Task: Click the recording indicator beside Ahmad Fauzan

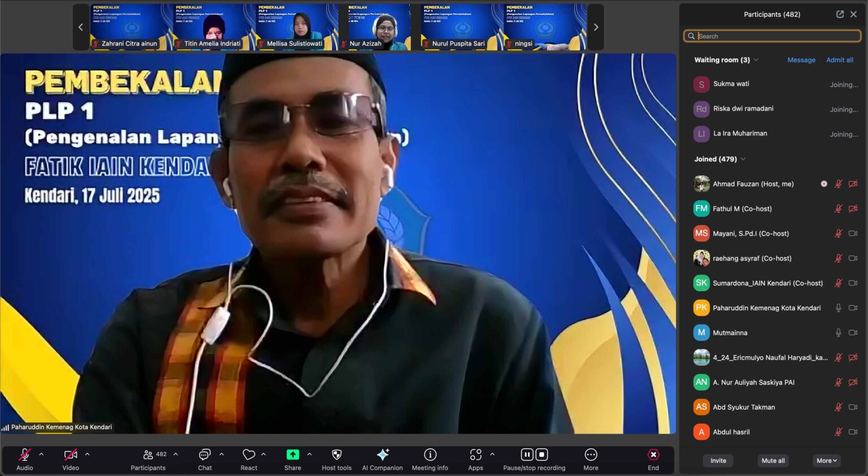Action: [x=824, y=184]
